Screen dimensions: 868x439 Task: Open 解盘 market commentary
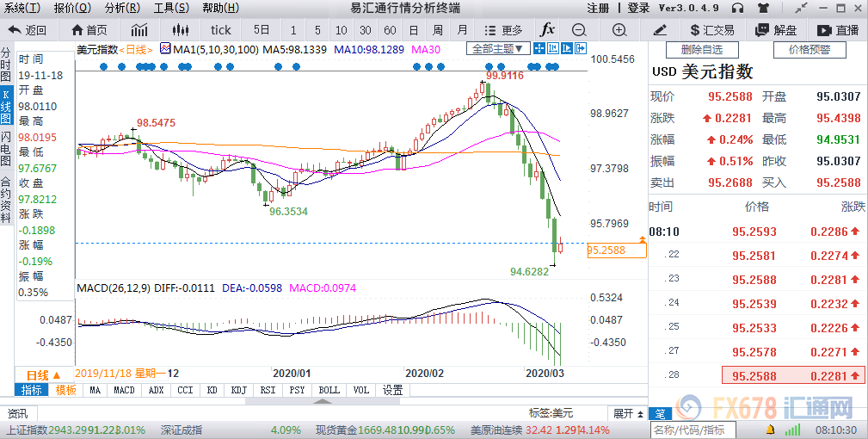[776, 30]
